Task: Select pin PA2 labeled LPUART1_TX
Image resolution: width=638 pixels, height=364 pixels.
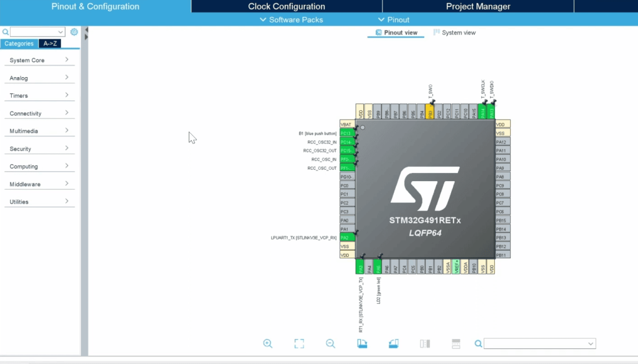Action: [348, 237]
